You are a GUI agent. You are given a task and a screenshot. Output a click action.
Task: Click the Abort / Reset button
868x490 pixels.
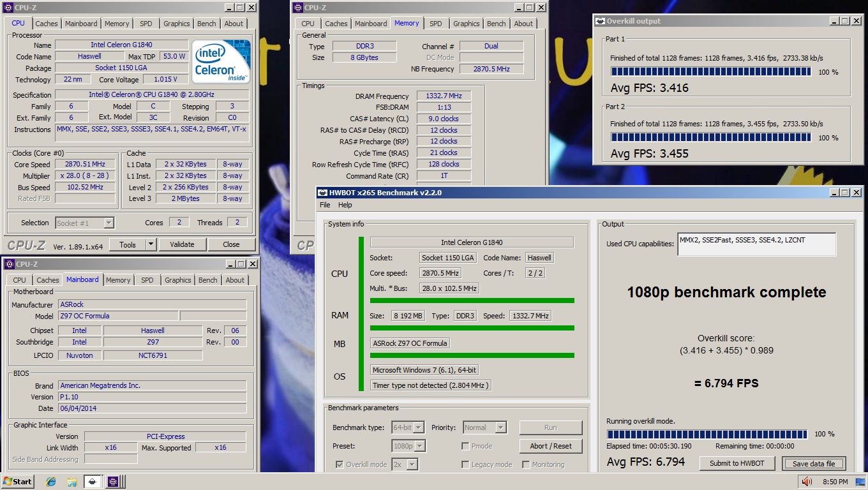pyautogui.click(x=551, y=446)
